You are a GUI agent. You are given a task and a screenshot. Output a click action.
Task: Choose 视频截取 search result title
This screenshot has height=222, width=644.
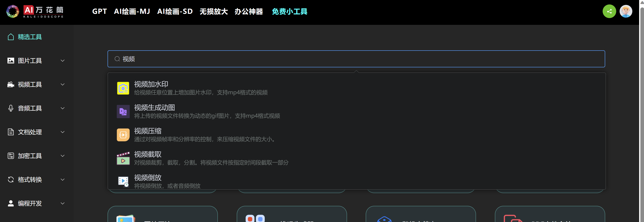[148, 154]
